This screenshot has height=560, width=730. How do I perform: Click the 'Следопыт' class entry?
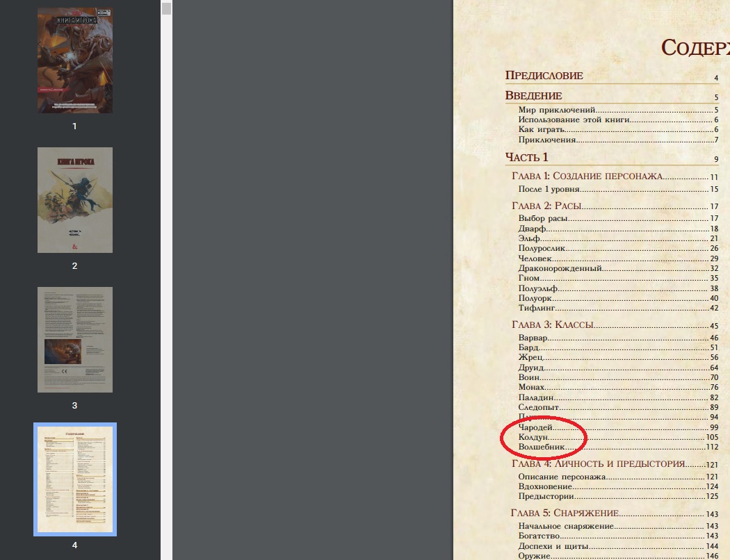click(x=538, y=407)
